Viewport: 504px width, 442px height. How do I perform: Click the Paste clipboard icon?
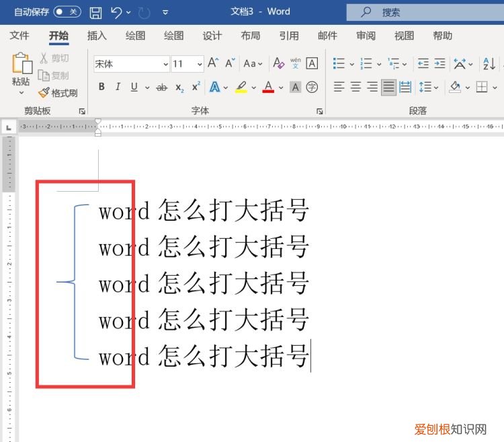click(22, 63)
